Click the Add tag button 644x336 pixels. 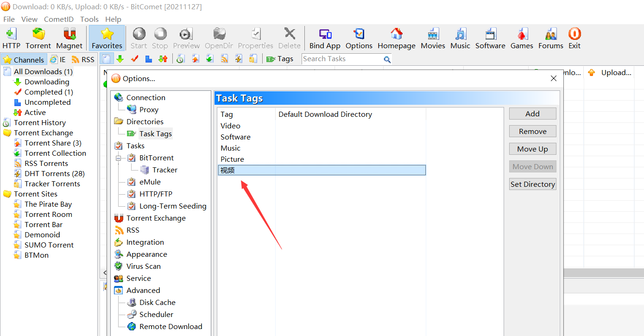point(532,114)
